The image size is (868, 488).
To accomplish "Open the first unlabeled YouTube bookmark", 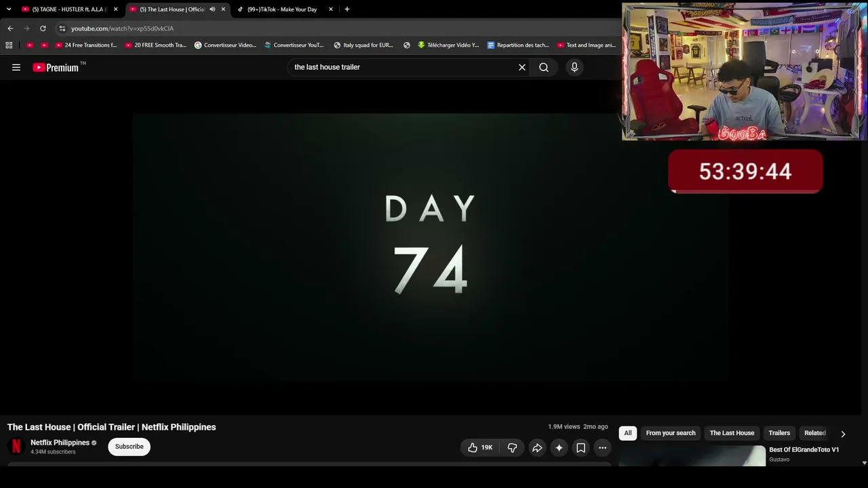I will click(30, 45).
